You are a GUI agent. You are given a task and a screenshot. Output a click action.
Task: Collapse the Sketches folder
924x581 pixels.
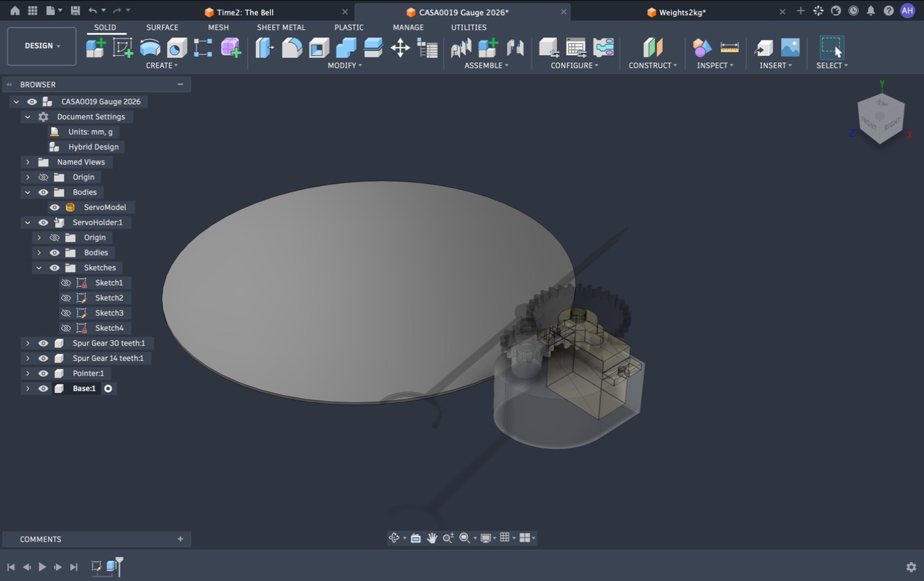tap(39, 268)
